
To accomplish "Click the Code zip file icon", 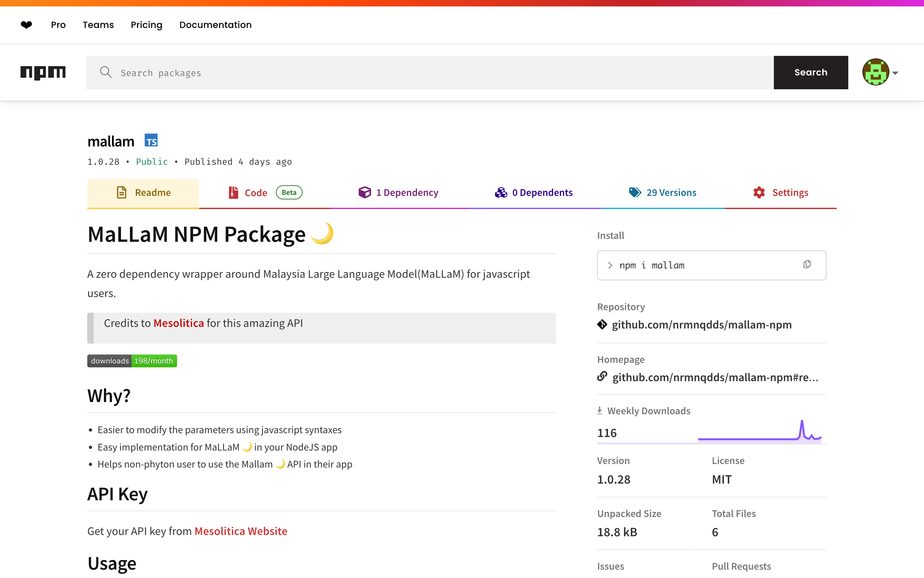I will [x=233, y=192].
